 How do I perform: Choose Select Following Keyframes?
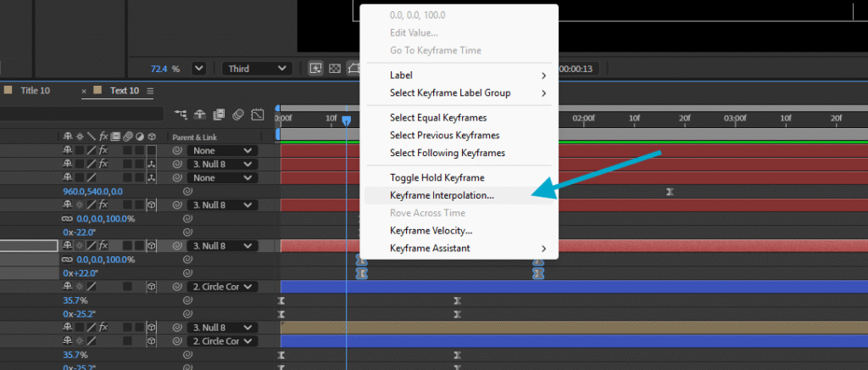(459, 153)
